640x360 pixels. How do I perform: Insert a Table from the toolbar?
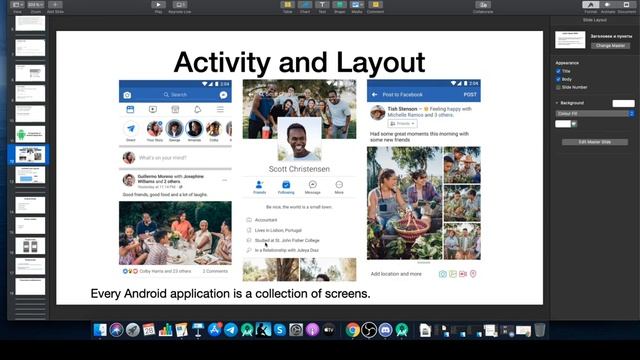pos(287,5)
